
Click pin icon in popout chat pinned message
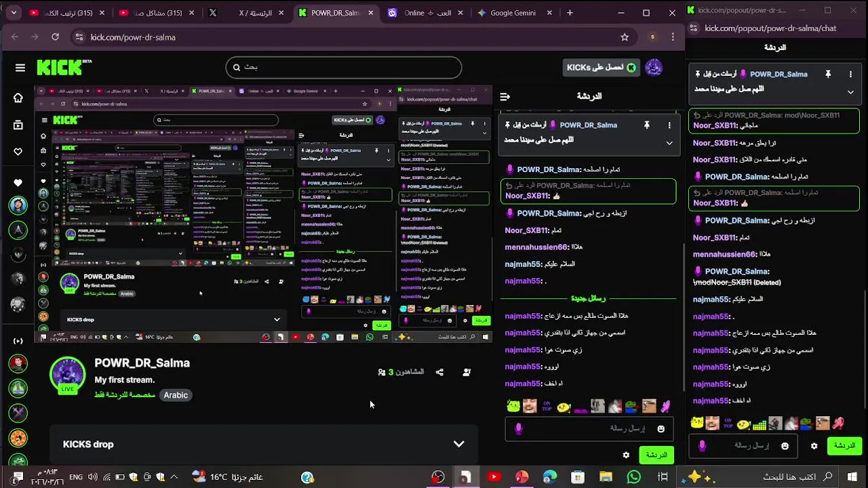pos(828,75)
